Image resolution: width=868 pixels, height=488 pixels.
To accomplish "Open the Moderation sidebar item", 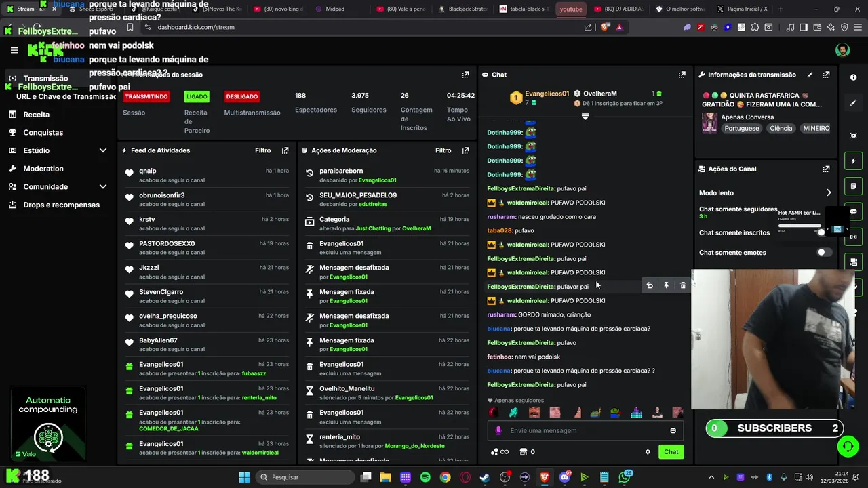I will click(43, 169).
